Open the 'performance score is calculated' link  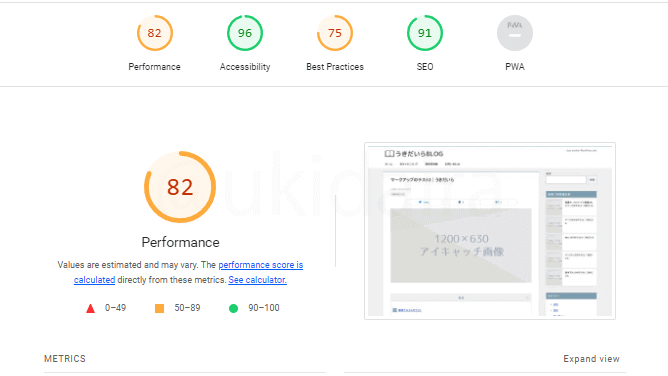[260, 265]
